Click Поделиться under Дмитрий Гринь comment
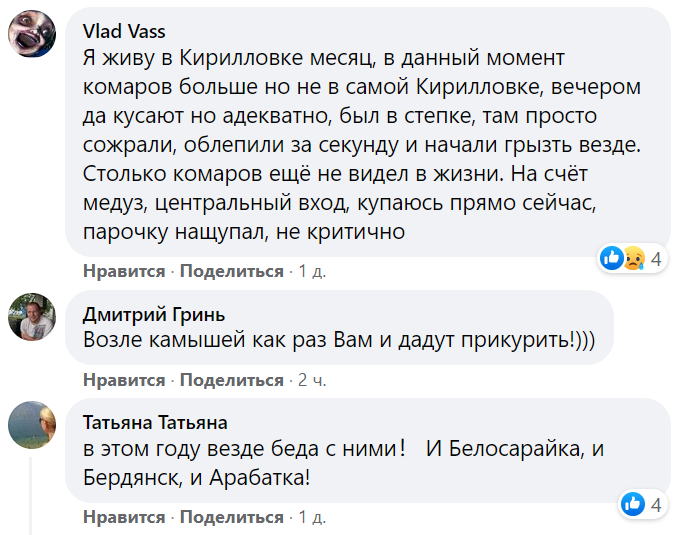679x535 pixels. coord(232,380)
